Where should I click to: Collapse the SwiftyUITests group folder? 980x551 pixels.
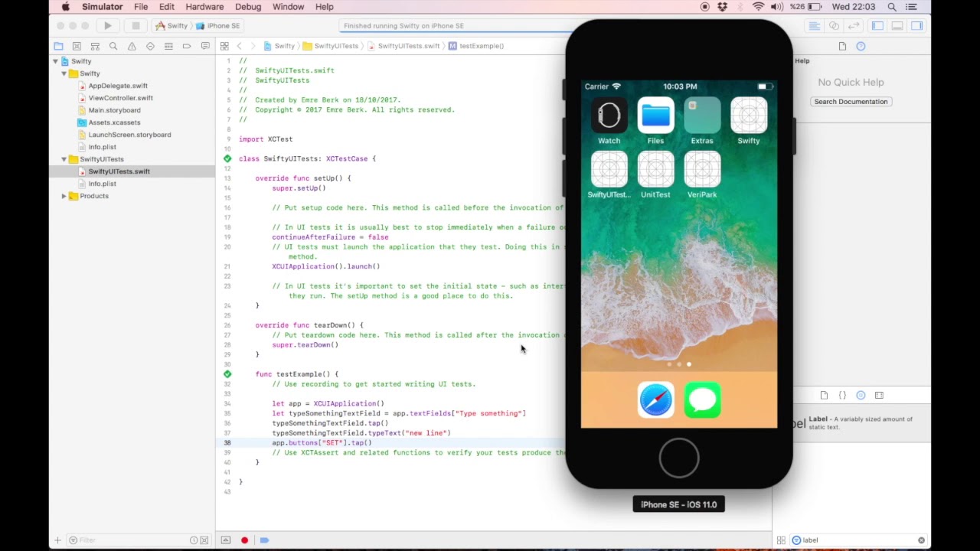64,159
